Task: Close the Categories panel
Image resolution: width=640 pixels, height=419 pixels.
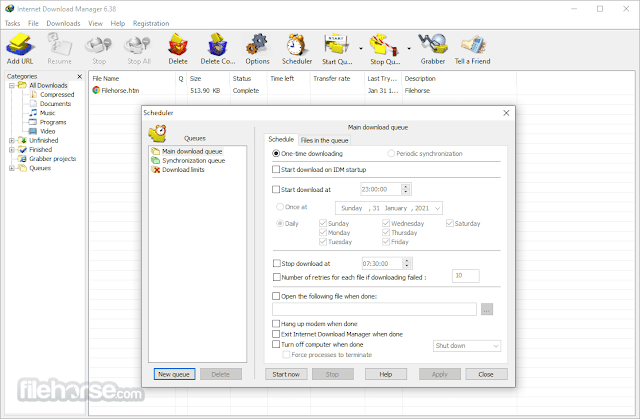Action: (x=80, y=76)
